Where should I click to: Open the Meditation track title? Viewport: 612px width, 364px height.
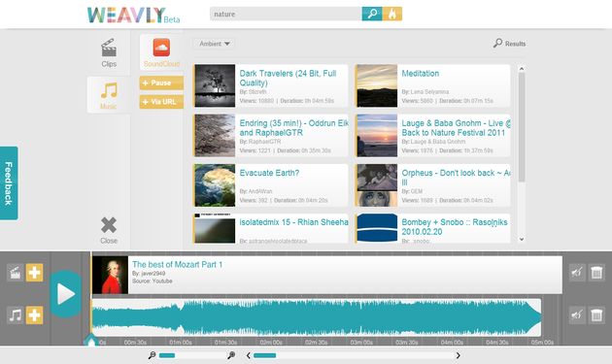[x=421, y=74]
